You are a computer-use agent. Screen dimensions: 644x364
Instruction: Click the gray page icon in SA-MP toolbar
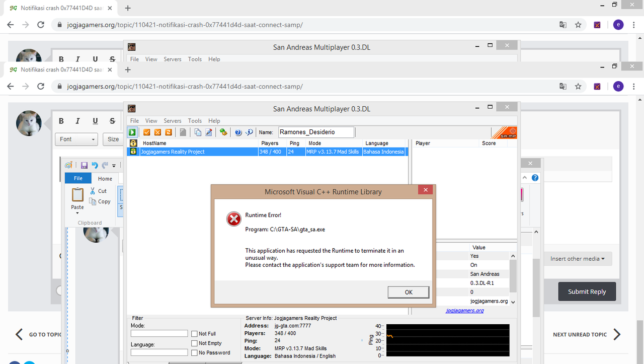coord(183,132)
